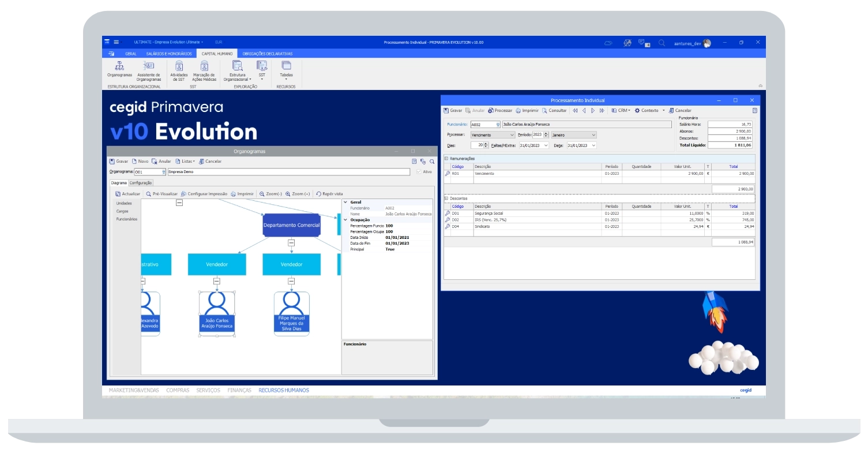The width and height of the screenshot is (868, 453).
Task: Open the Organogramas tool
Action: pos(119,69)
